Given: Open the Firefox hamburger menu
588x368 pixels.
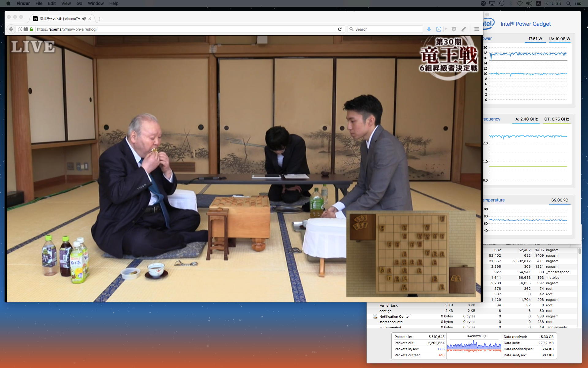Looking at the screenshot, I should point(477,29).
